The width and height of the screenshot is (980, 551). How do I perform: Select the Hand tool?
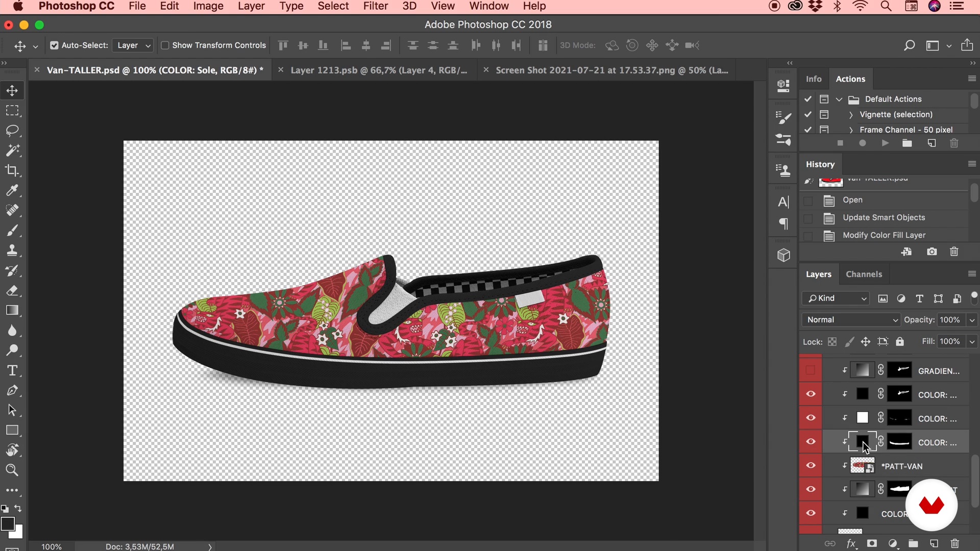pos(12,450)
